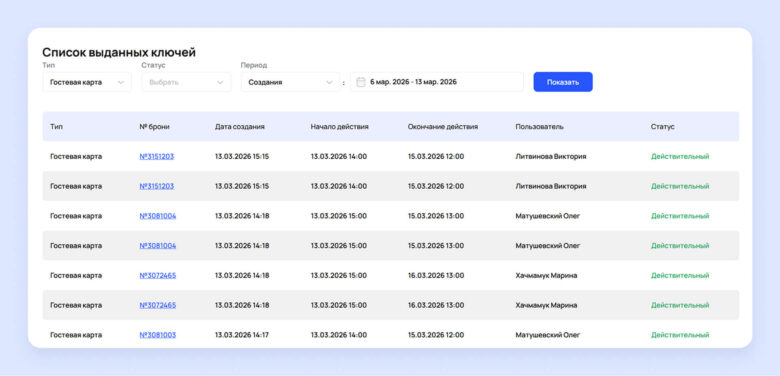The width and height of the screenshot is (780, 376).
Task: Open the first №3072465 booking link
Action: coord(158,276)
